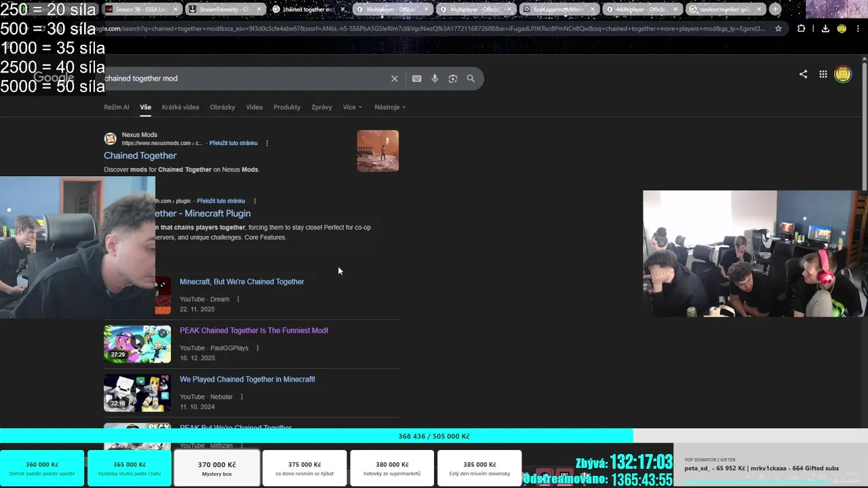Click the Nexus Mods site favicon
Image resolution: width=868 pixels, height=488 pixels.
110,139
